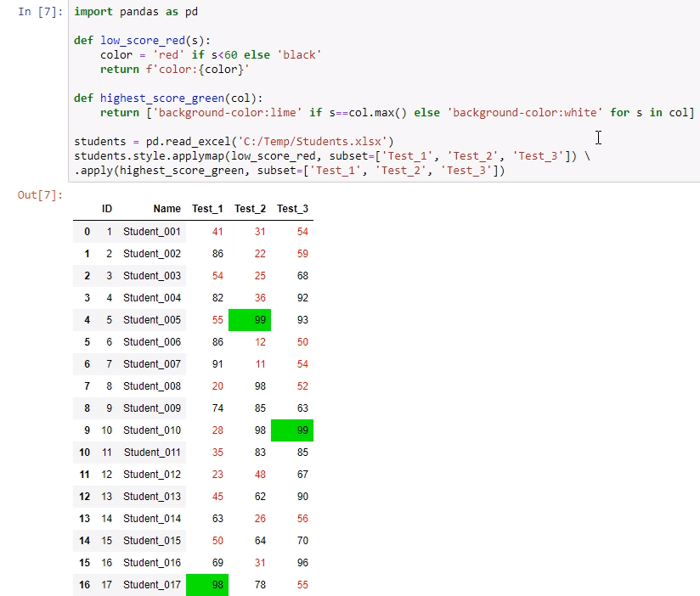This screenshot has height=596, width=700.
Task: Click the 'def highest_score_green(col):' line
Action: (x=168, y=98)
